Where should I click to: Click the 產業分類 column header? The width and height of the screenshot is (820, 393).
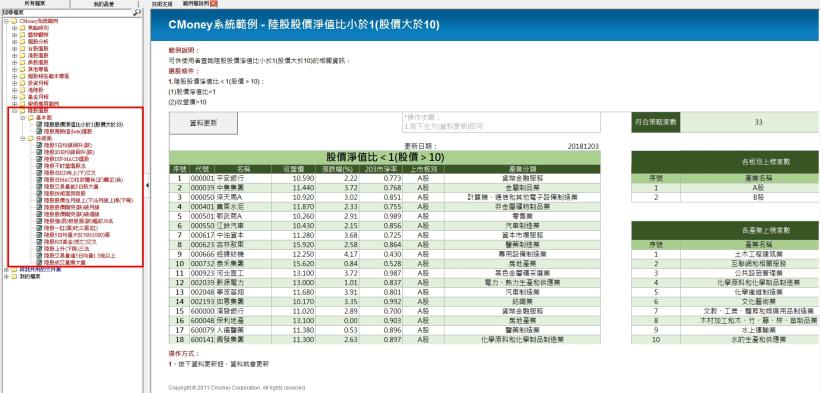tap(522, 169)
